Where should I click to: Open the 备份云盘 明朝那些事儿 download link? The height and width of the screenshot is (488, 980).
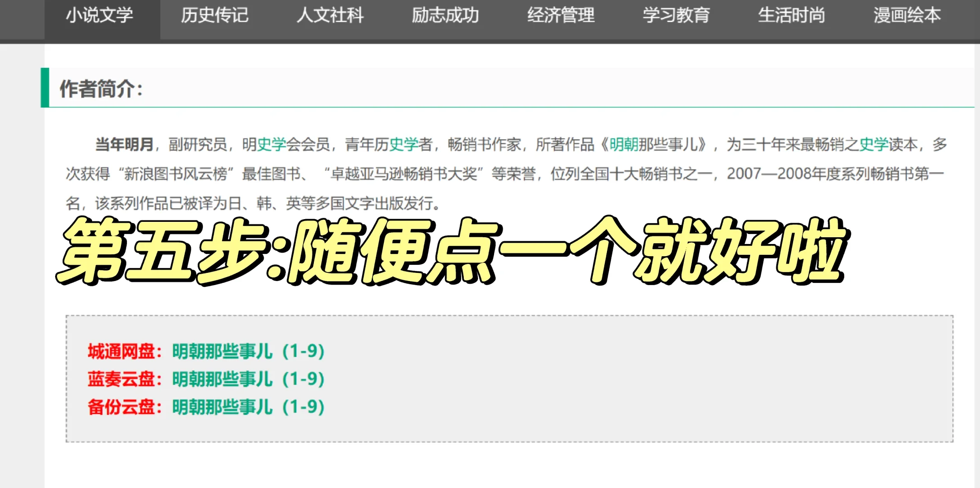click(248, 407)
